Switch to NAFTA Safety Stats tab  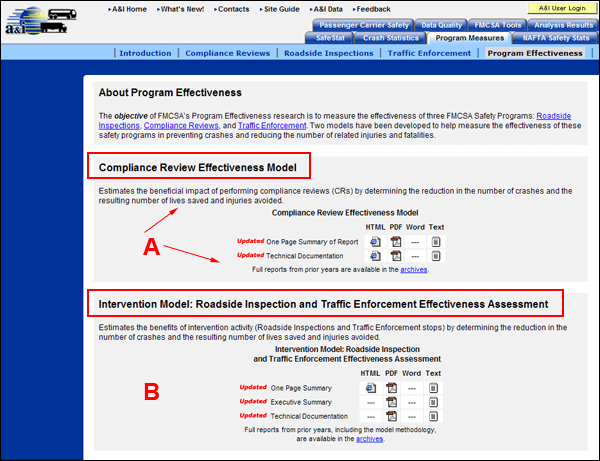pos(556,38)
